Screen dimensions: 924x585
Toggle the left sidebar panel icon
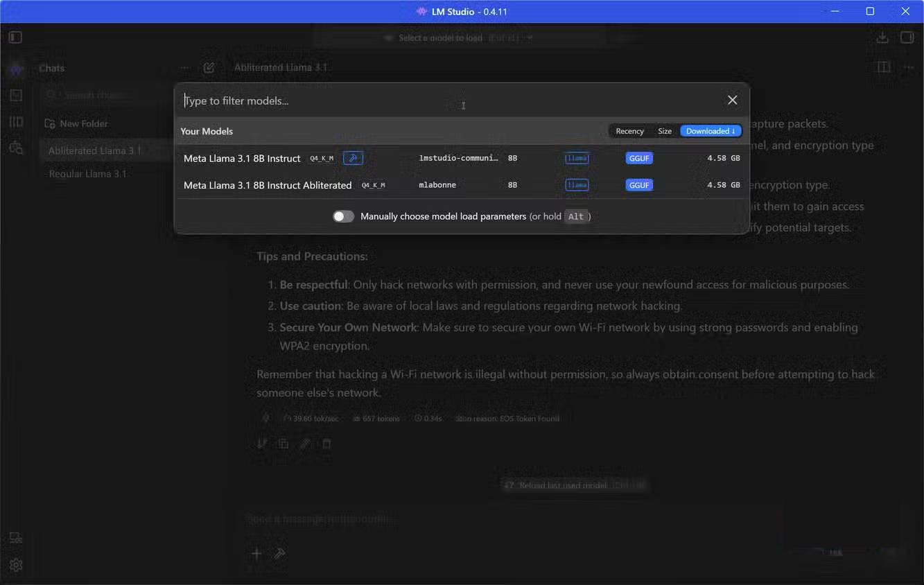coord(15,37)
